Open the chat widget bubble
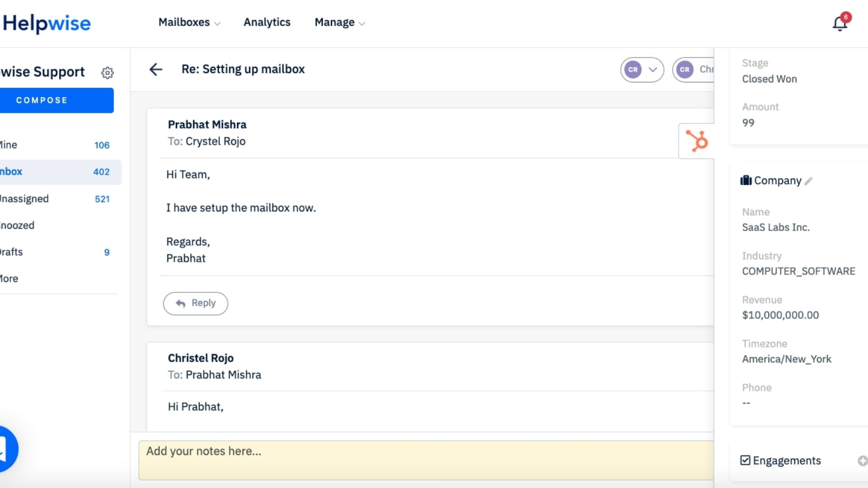 click(5, 449)
